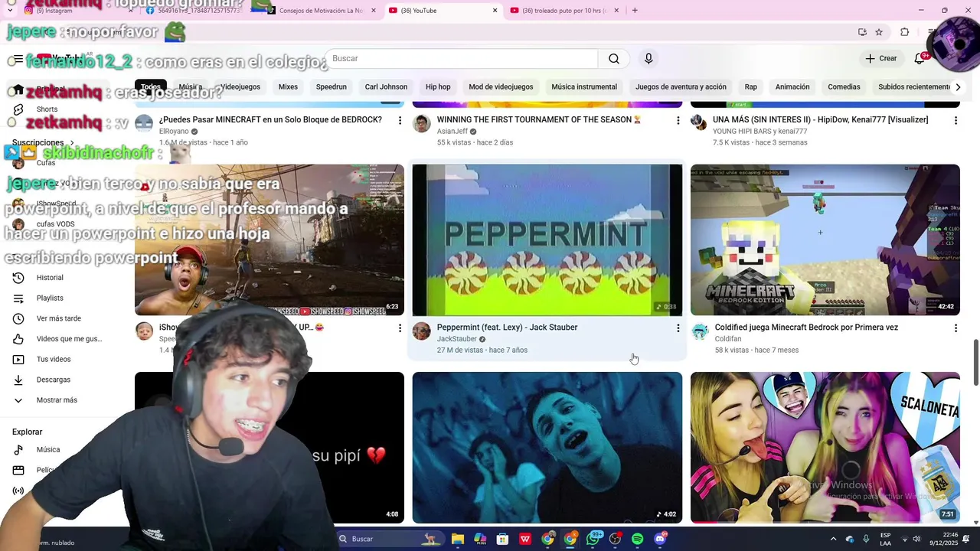The image size is (980, 551).
Task: Click the ElRoyano channel avatar
Action: 144,123
